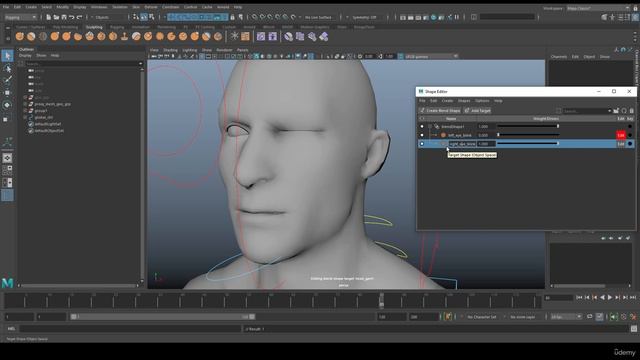Activate the Scale tool in the toolbox
The image size is (640, 360).
6,119
